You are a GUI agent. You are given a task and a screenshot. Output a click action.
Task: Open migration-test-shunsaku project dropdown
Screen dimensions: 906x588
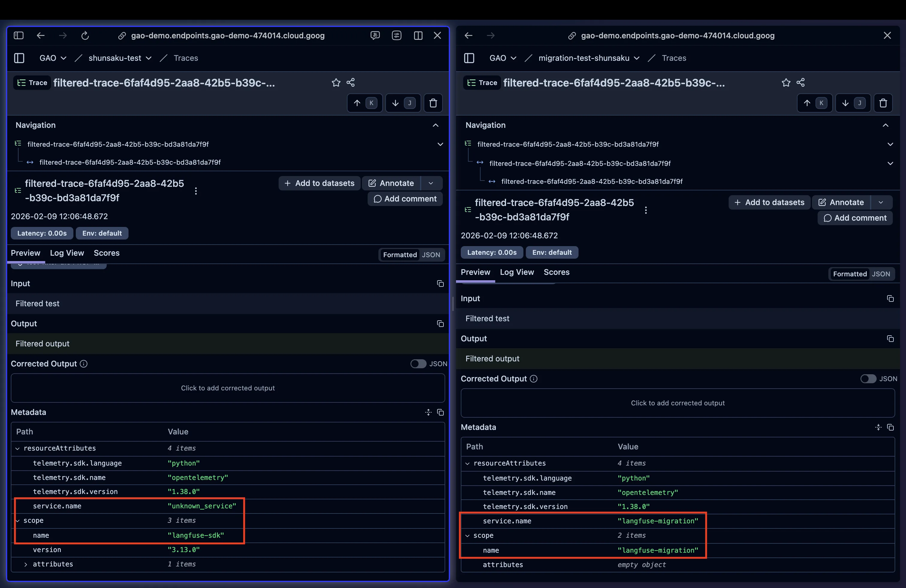point(589,58)
